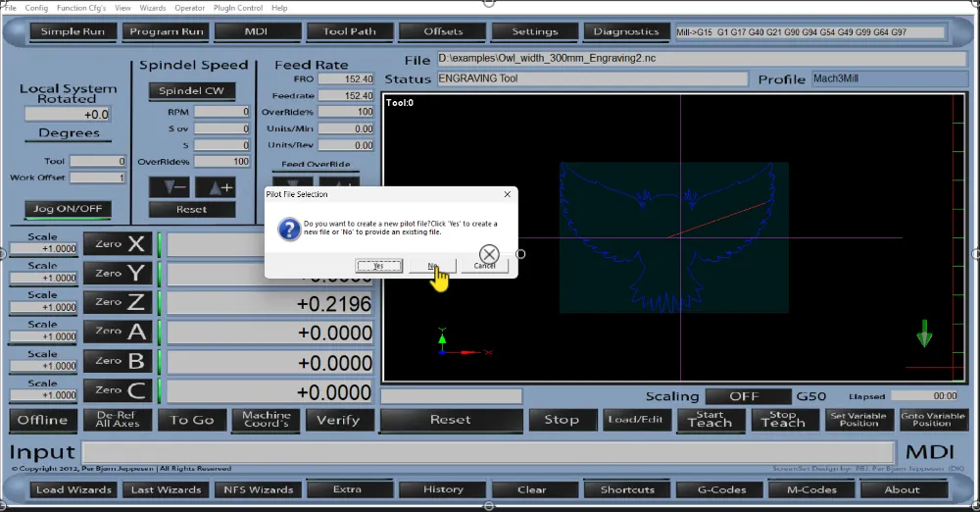
Task: Toggle the Scaling OFF indicator
Action: click(x=745, y=396)
